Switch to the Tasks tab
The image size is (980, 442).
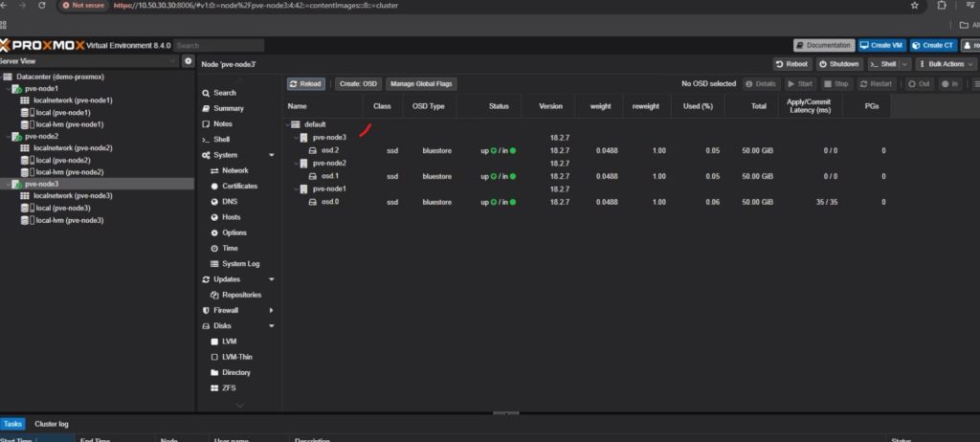12,424
